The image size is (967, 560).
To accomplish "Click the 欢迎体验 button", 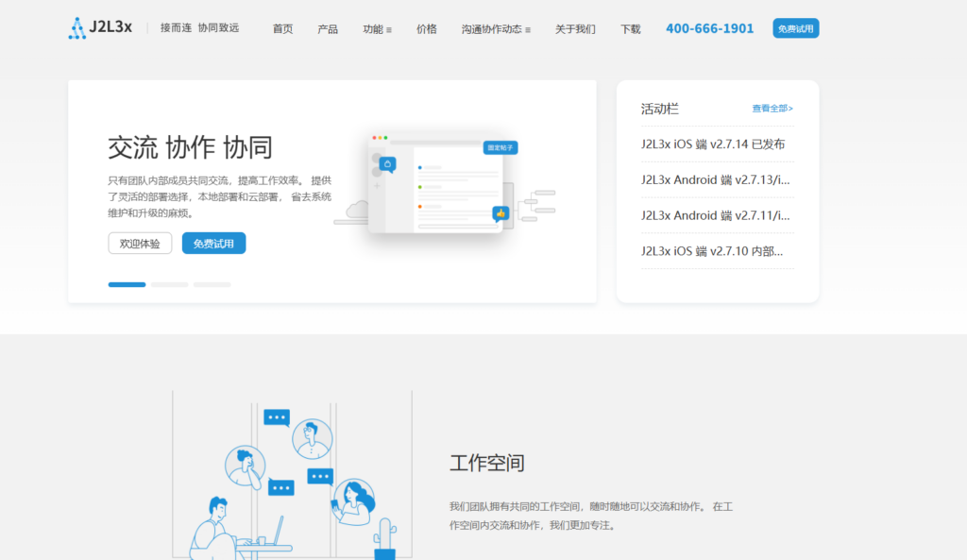I will point(139,243).
